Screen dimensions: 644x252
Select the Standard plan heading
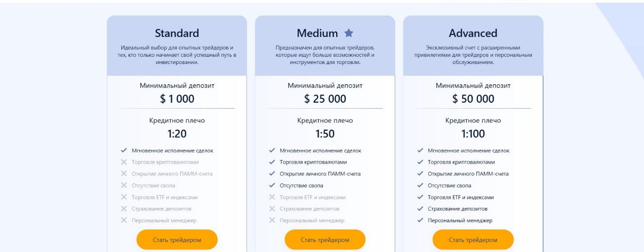(x=177, y=33)
